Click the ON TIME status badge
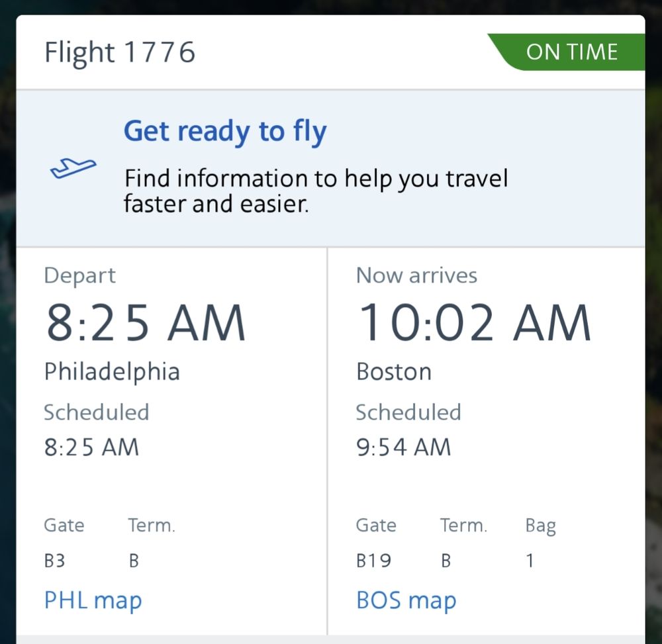This screenshot has width=662, height=644. [571, 52]
